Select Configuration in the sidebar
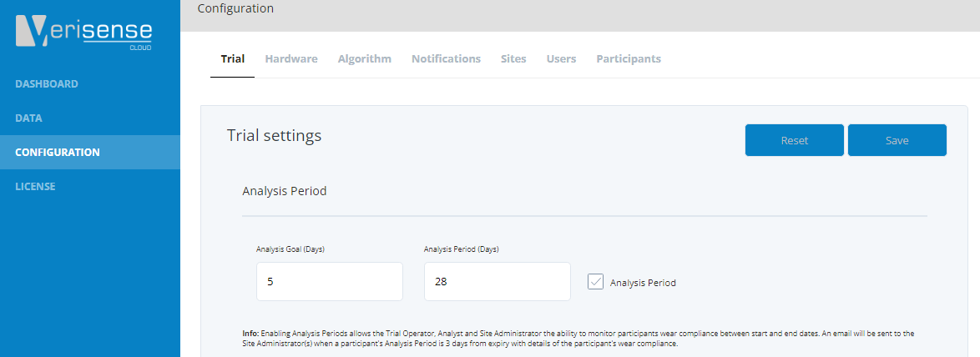The width and height of the screenshot is (980, 357). pos(58,153)
